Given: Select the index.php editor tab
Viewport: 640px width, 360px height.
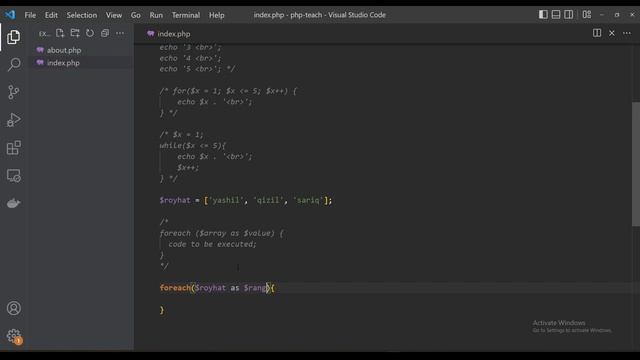Looking at the screenshot, I should coord(169,34).
